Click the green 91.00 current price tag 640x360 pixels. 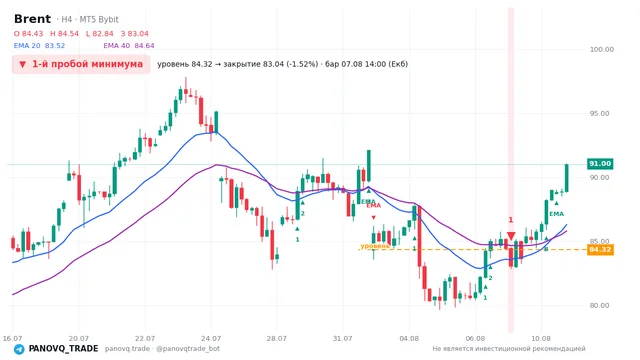pos(600,164)
